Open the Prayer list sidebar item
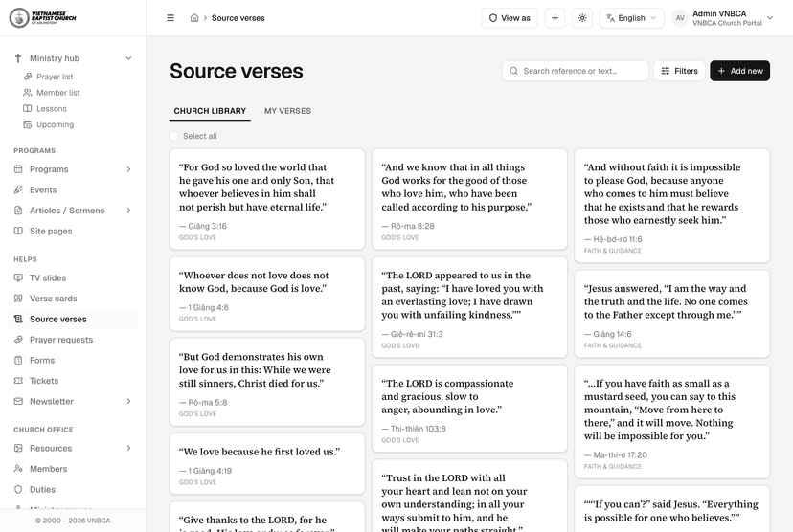793x532 pixels. coord(55,77)
